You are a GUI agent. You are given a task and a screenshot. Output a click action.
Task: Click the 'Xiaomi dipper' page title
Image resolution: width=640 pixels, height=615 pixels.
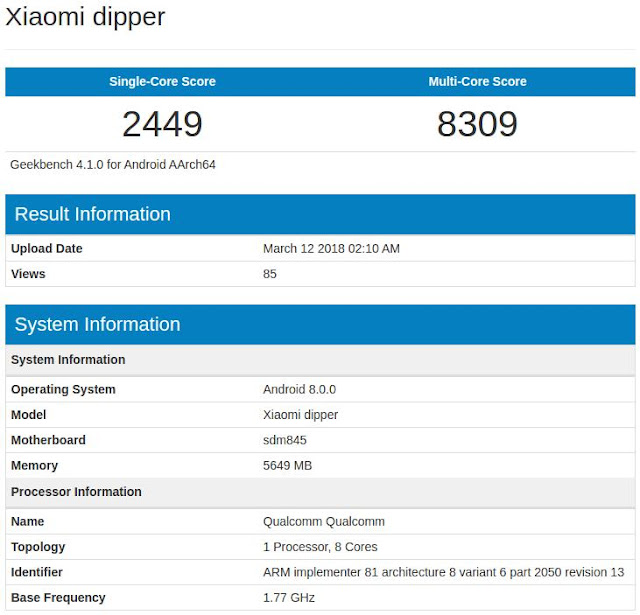point(85,18)
